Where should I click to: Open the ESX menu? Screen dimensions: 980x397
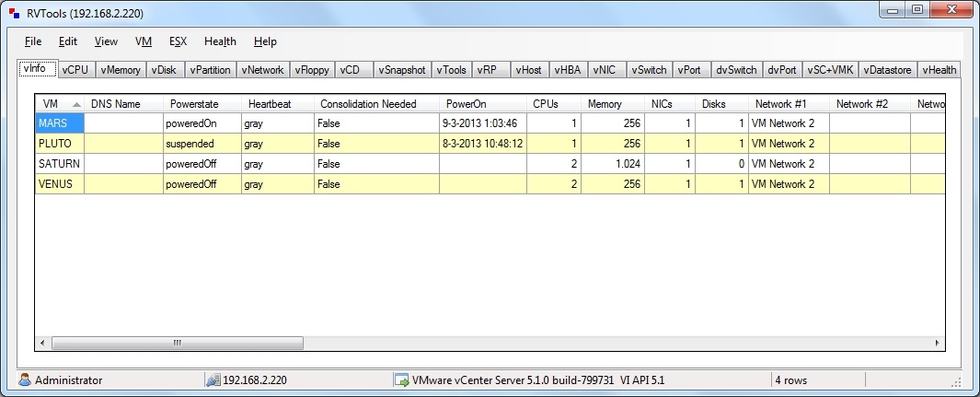tap(178, 41)
